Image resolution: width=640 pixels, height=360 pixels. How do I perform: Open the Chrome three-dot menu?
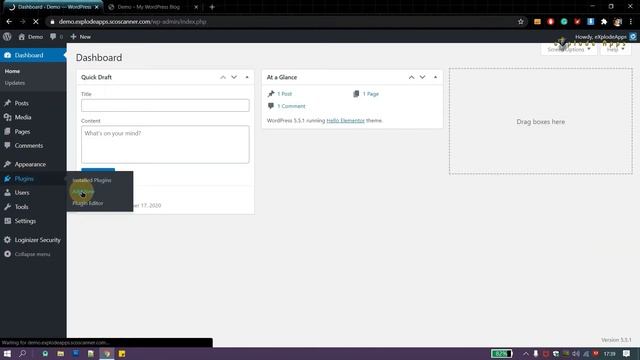[x=631, y=22]
